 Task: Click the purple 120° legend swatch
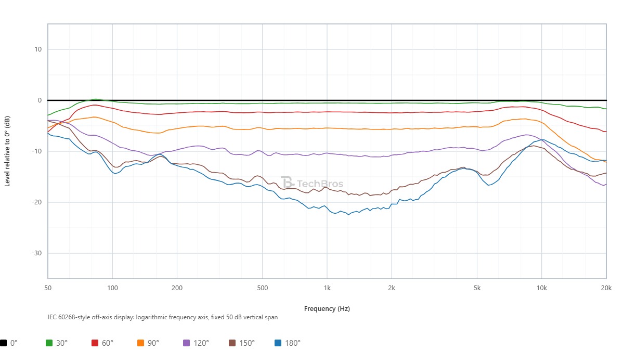(187, 343)
